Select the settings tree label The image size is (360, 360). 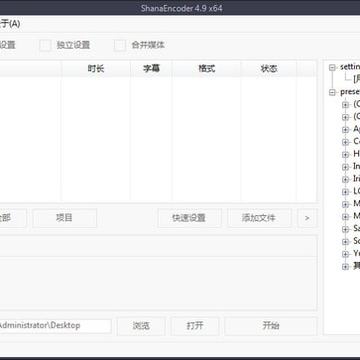pyautogui.click(x=350, y=67)
